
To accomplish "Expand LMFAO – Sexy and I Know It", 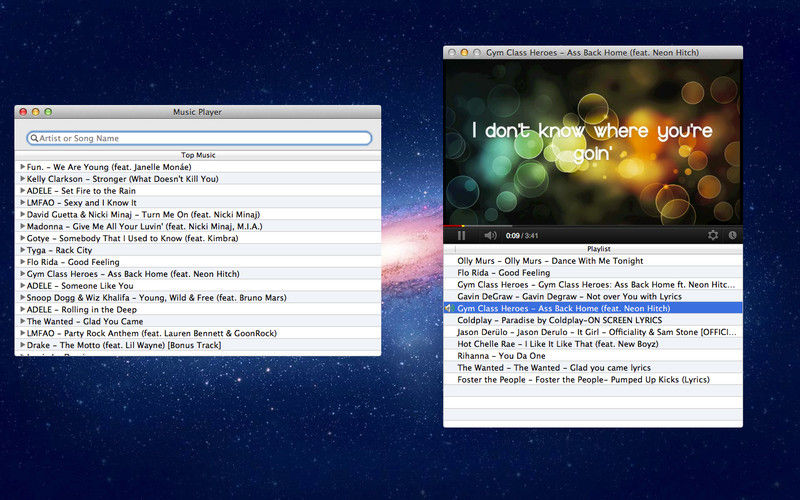I will coord(22,203).
